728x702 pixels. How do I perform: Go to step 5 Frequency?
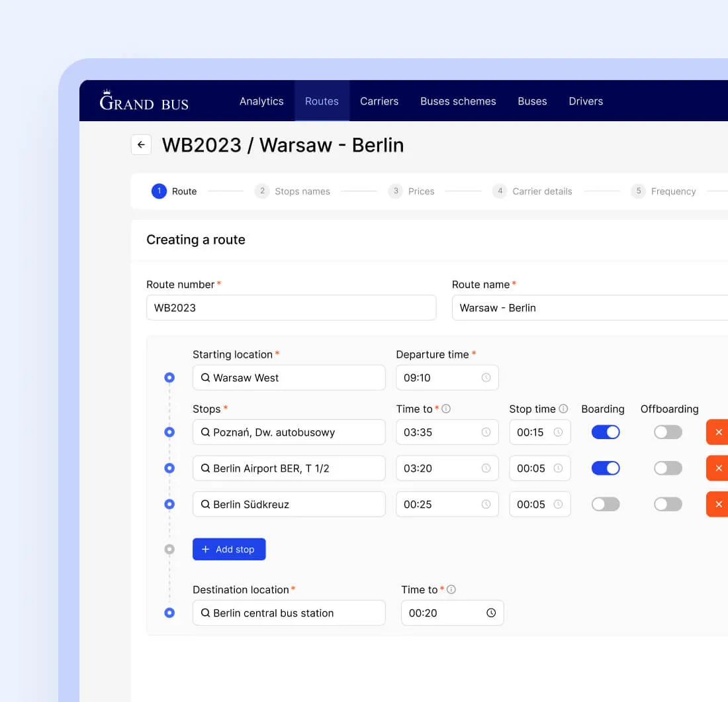click(663, 191)
